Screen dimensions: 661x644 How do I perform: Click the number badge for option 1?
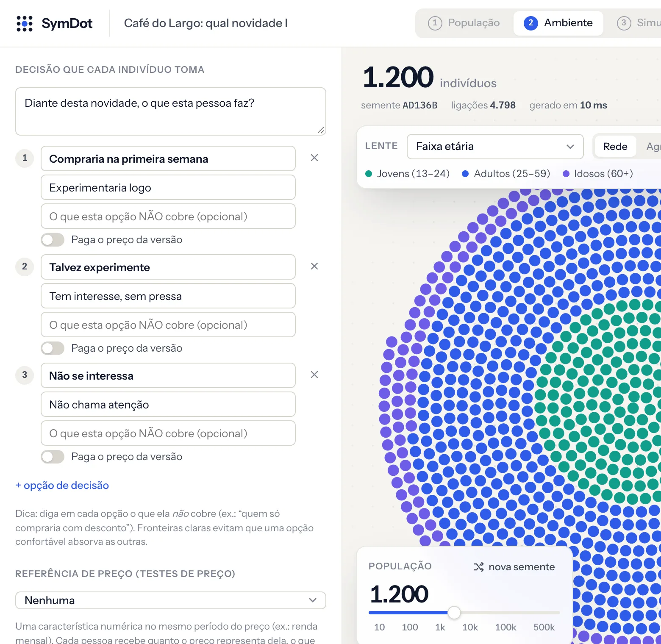25,158
